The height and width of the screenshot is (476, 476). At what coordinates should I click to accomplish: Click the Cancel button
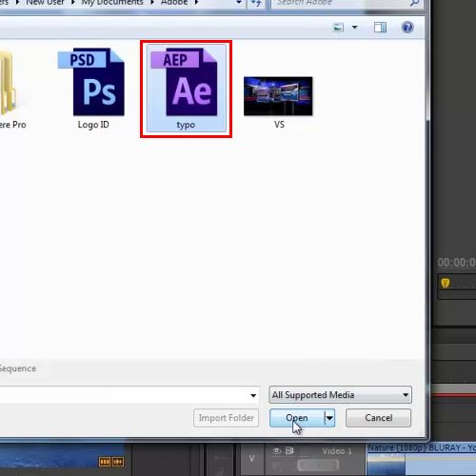pyautogui.click(x=379, y=418)
